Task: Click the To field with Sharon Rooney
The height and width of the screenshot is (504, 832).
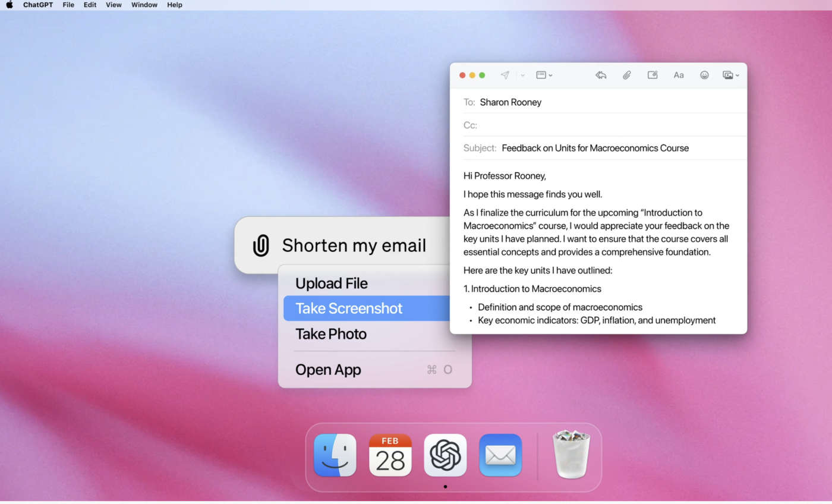Action: click(x=605, y=102)
